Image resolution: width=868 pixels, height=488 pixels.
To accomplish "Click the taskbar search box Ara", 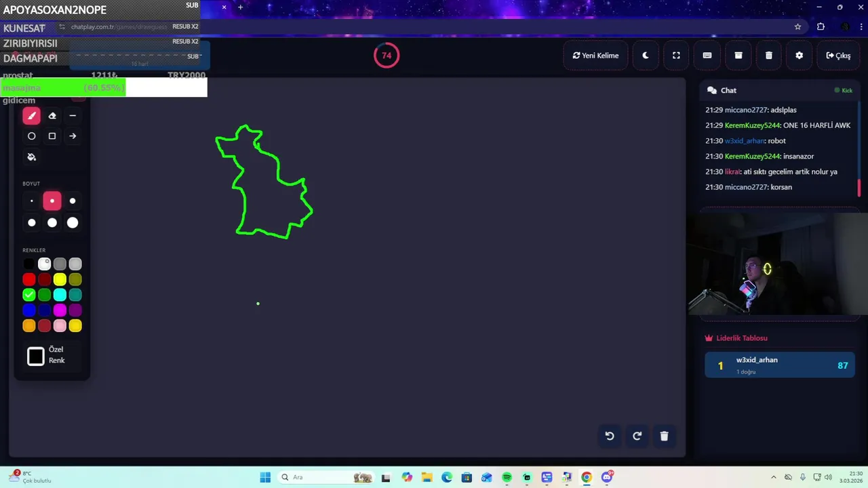I will click(x=327, y=477).
